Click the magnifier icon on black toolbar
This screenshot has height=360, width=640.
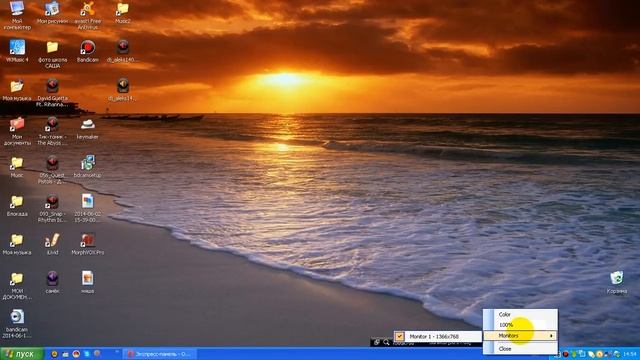(x=386, y=342)
